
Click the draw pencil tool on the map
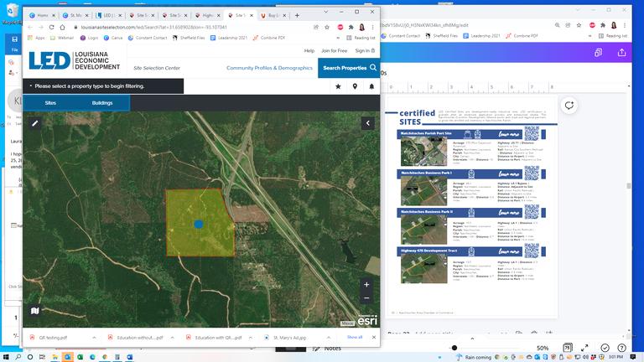(35, 123)
